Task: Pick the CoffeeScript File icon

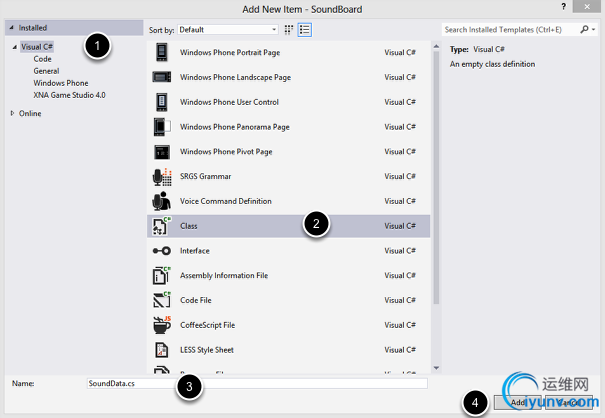Action: tap(161, 325)
